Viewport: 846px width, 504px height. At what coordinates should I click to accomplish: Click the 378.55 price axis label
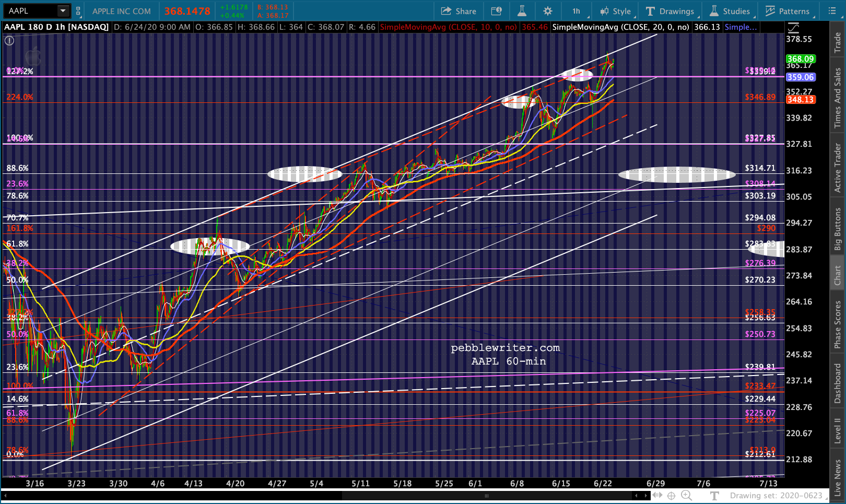[799, 39]
